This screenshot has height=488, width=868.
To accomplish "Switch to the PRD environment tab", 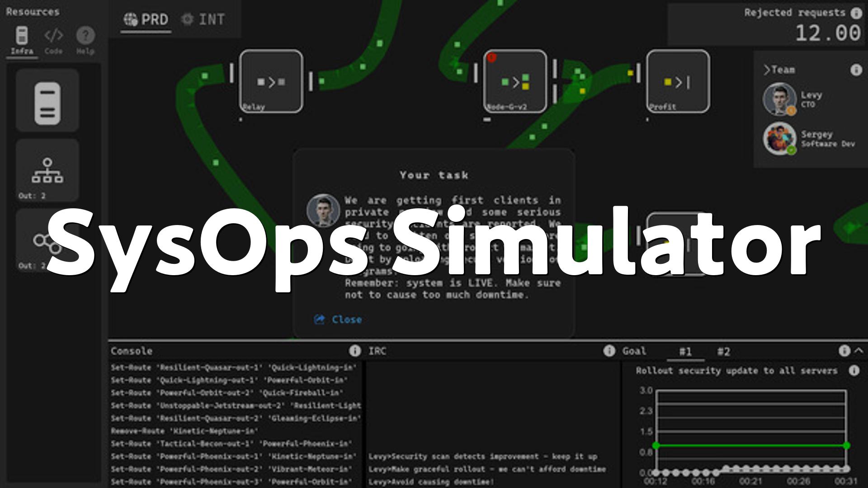I will (146, 19).
